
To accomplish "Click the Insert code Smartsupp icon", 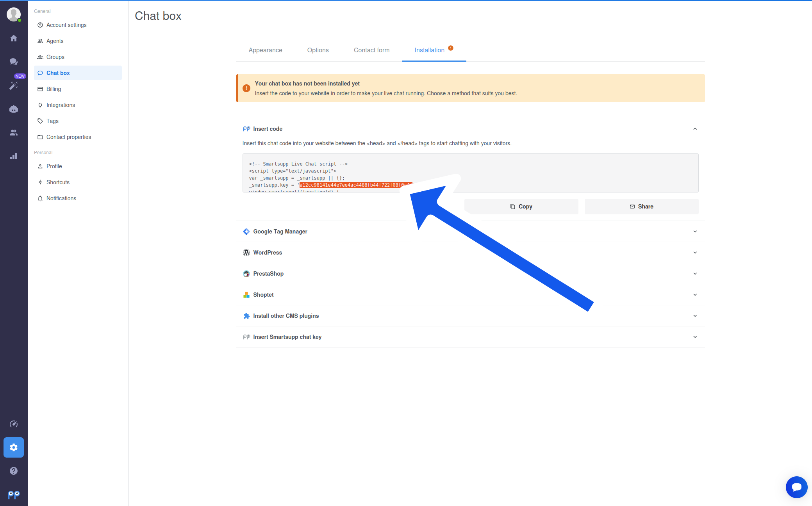I will coord(246,129).
